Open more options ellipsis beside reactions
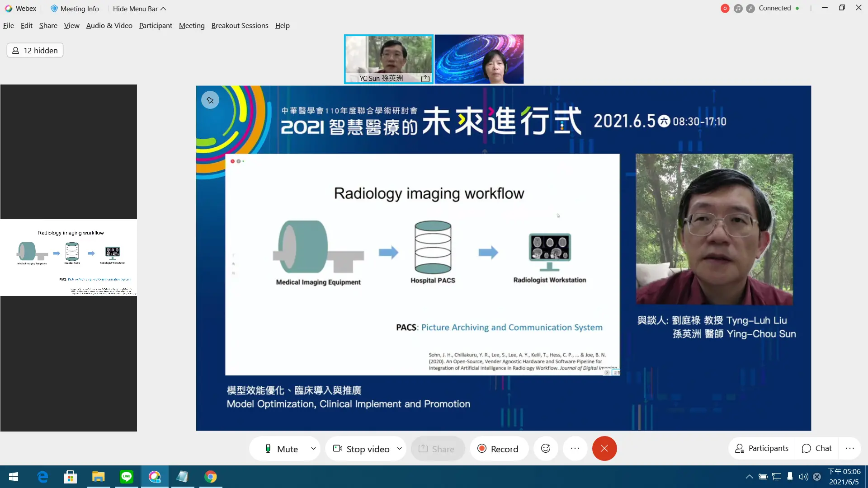The image size is (868, 488). pos(575,448)
